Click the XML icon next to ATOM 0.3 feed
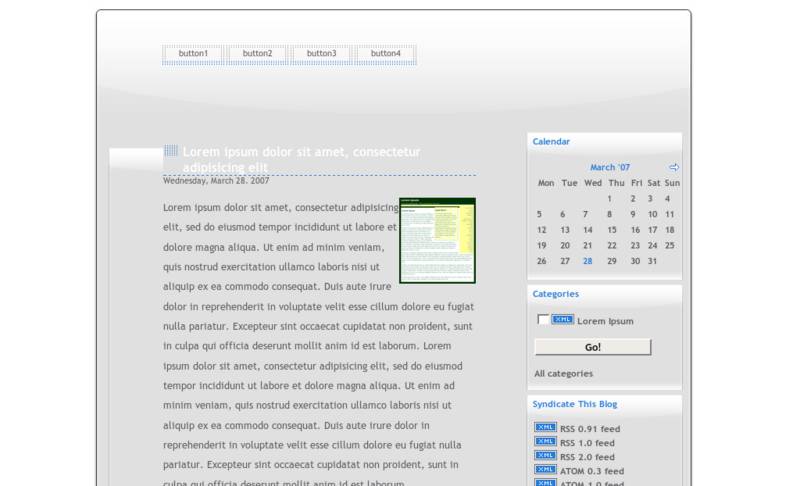Image resolution: width=785 pixels, height=486 pixels. click(x=545, y=470)
